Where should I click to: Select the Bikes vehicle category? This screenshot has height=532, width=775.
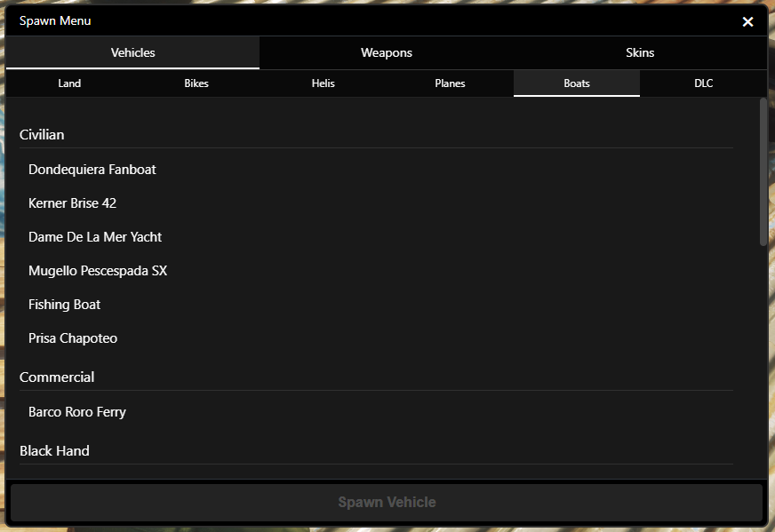tap(196, 83)
